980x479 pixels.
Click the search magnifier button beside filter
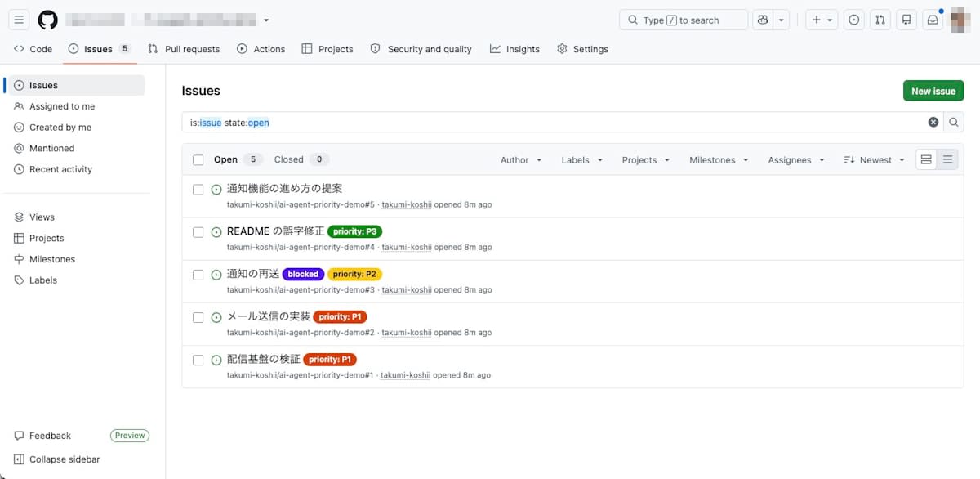[953, 123]
